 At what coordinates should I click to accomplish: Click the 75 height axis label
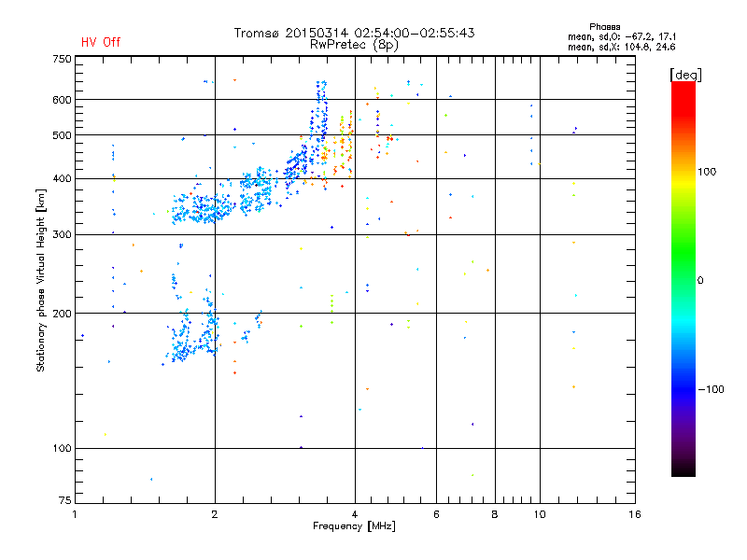point(65,500)
